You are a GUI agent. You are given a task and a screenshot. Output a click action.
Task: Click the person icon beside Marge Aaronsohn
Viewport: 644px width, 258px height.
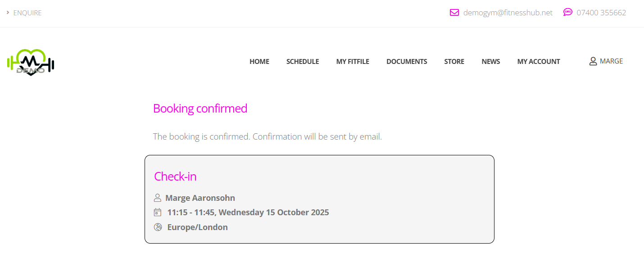click(158, 198)
